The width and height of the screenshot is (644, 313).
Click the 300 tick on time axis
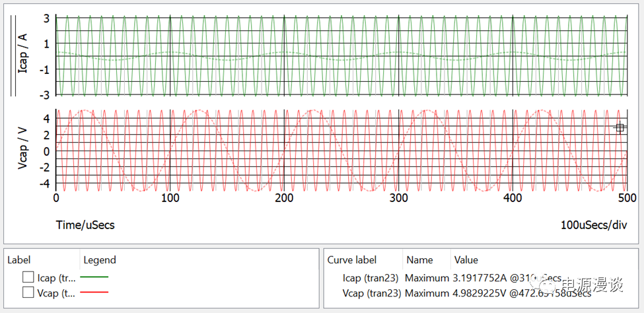(x=398, y=198)
